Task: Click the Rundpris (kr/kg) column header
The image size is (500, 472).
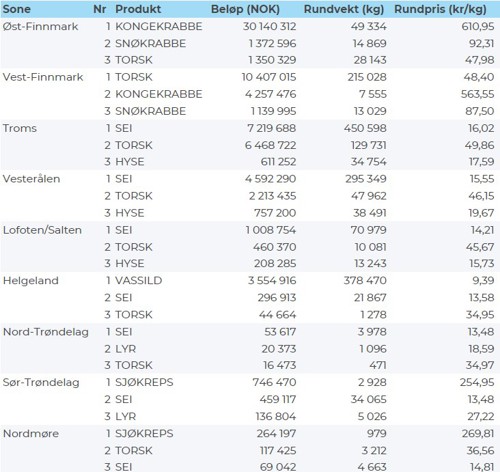Action: coord(440,9)
